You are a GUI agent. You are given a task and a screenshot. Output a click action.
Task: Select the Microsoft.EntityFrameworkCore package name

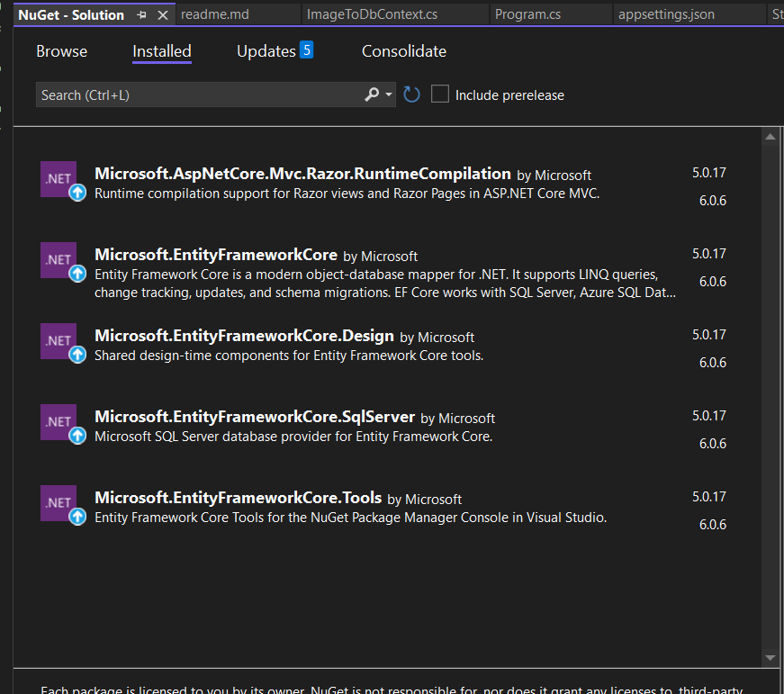click(216, 255)
